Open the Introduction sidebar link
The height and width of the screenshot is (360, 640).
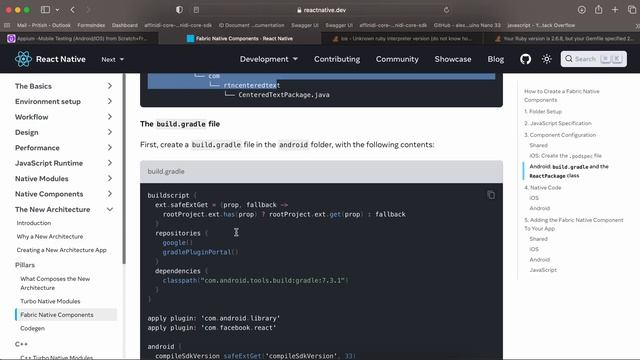[34, 223]
